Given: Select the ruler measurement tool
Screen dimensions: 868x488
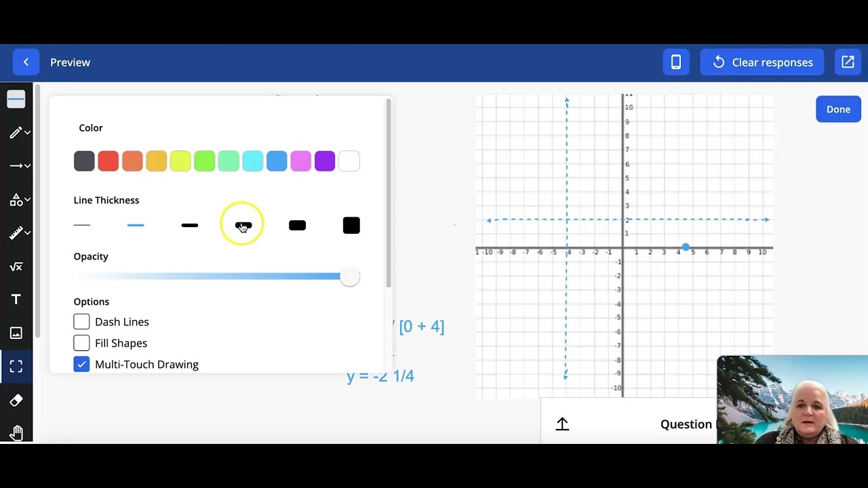Looking at the screenshot, I should pos(16,232).
